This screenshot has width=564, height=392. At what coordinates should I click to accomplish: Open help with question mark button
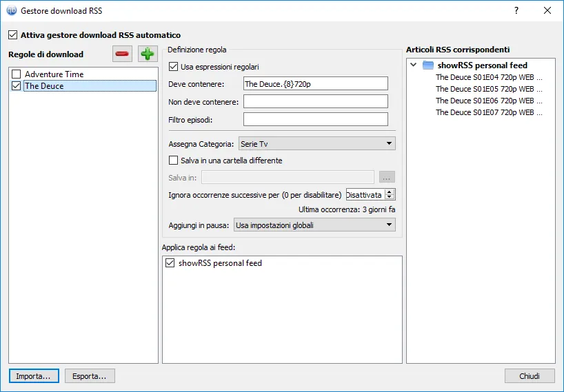[516, 10]
